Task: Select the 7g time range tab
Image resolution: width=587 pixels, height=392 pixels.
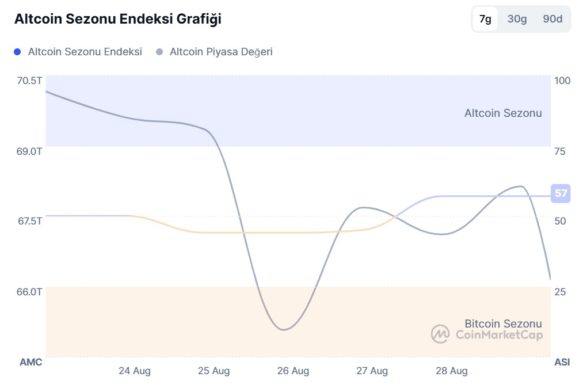Action: [485, 19]
